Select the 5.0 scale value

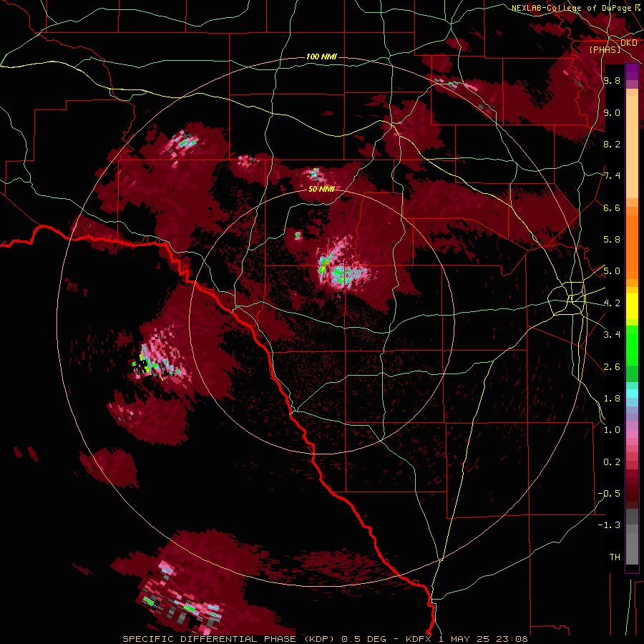[x=612, y=271]
